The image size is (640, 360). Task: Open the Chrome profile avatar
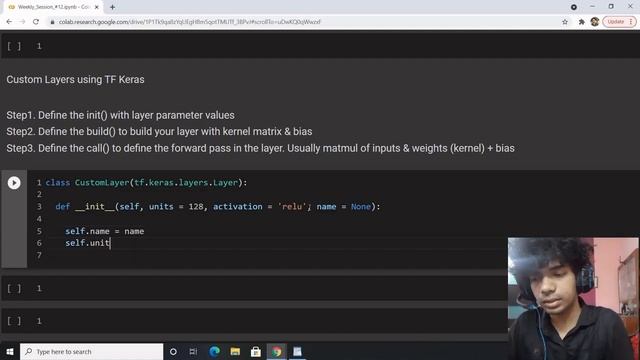(595, 22)
